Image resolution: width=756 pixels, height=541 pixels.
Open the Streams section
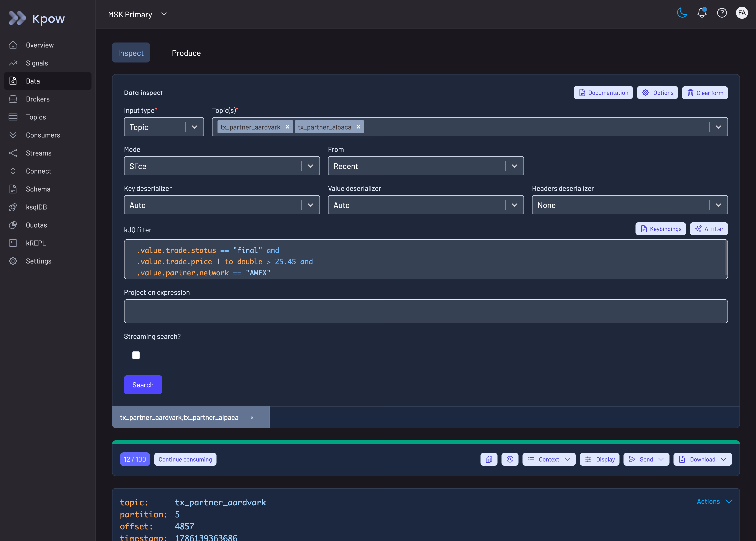pyautogui.click(x=48, y=153)
